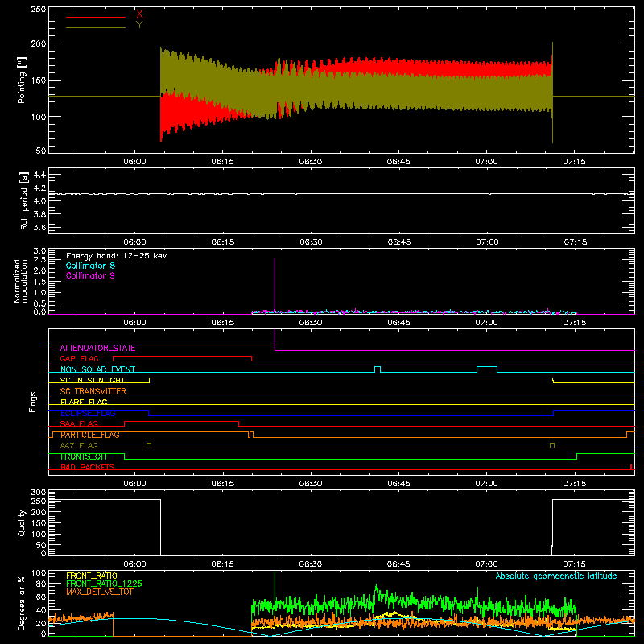The image size is (644, 644).
Task: Click the "Degrees or %" axis title
Action: 22,603
